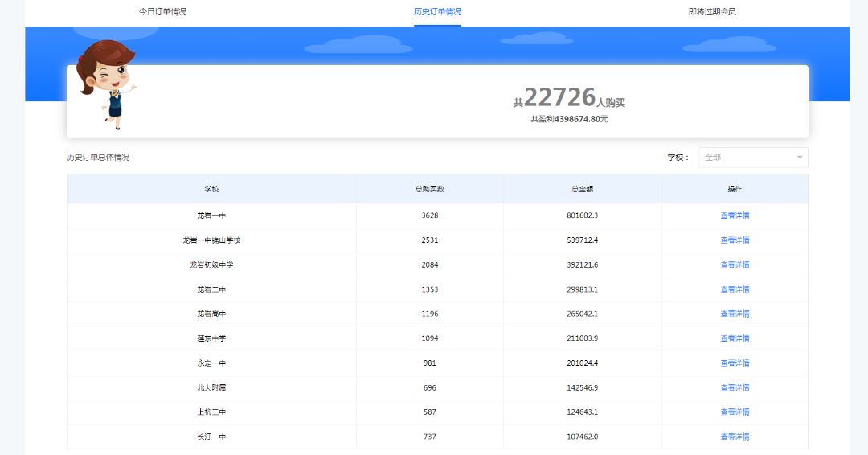Click the 总金额 column header

pyautogui.click(x=582, y=189)
